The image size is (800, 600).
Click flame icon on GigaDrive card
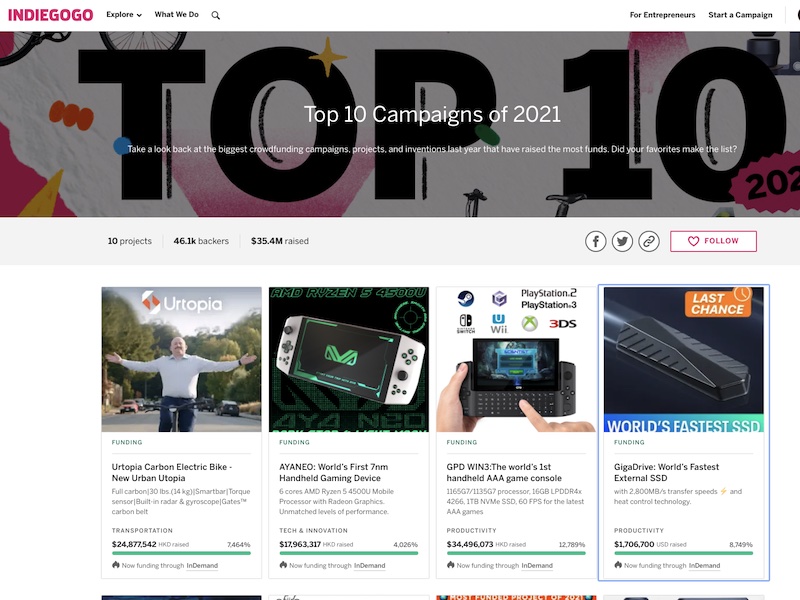(x=618, y=565)
